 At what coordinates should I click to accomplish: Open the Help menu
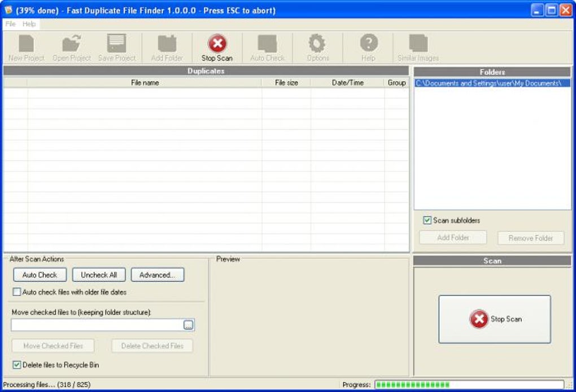[29, 24]
